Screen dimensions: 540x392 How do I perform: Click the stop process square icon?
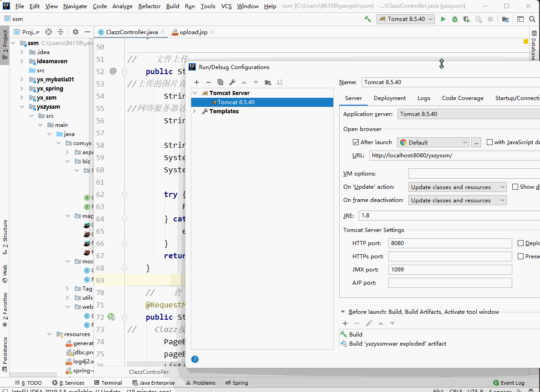(x=490, y=19)
